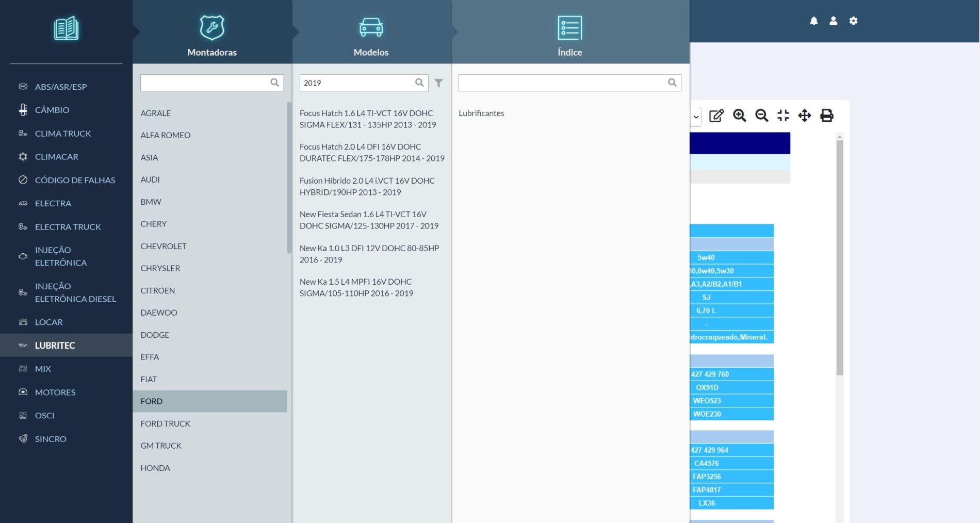Click the compress fit-to-screen icon

pyautogui.click(x=783, y=116)
